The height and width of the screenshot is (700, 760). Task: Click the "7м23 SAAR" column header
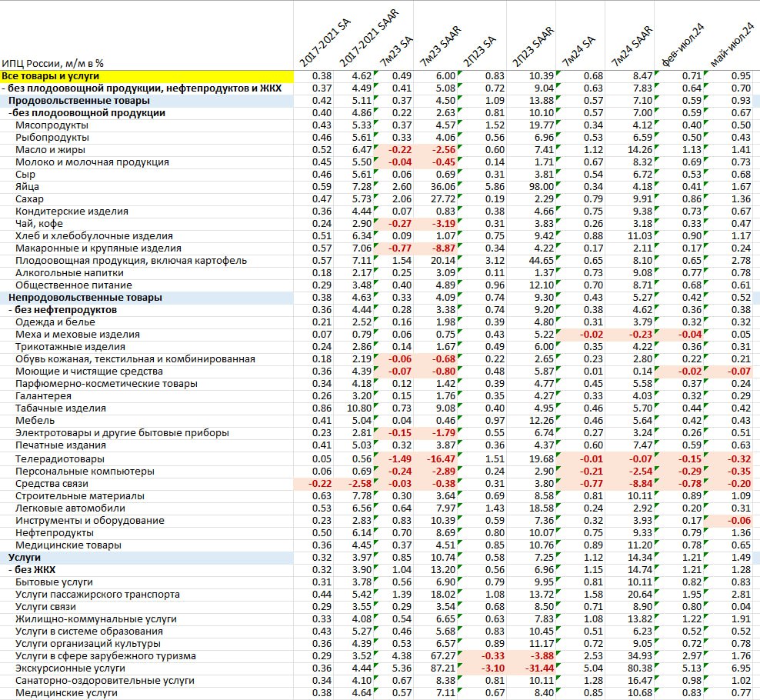[440, 48]
